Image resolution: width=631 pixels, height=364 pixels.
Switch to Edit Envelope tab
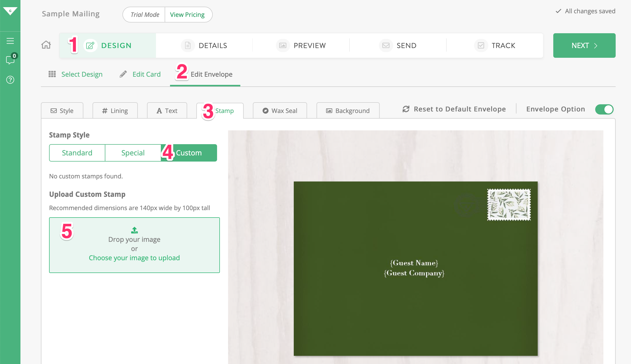click(205, 74)
